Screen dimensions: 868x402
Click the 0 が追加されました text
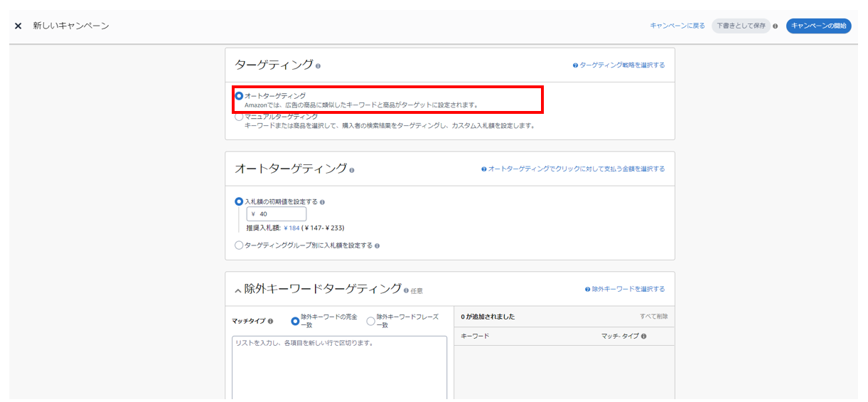pos(488,317)
